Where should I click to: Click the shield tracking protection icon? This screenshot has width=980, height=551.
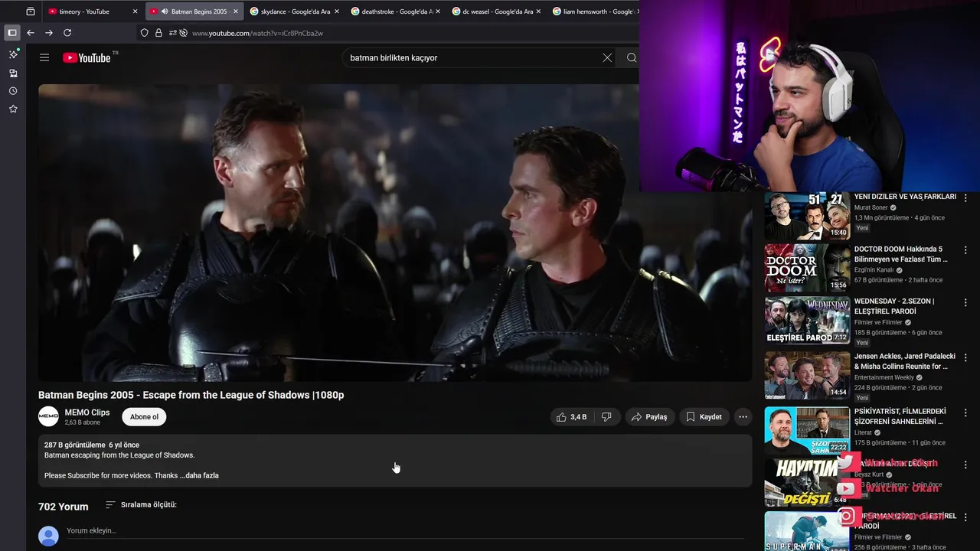coord(145,33)
